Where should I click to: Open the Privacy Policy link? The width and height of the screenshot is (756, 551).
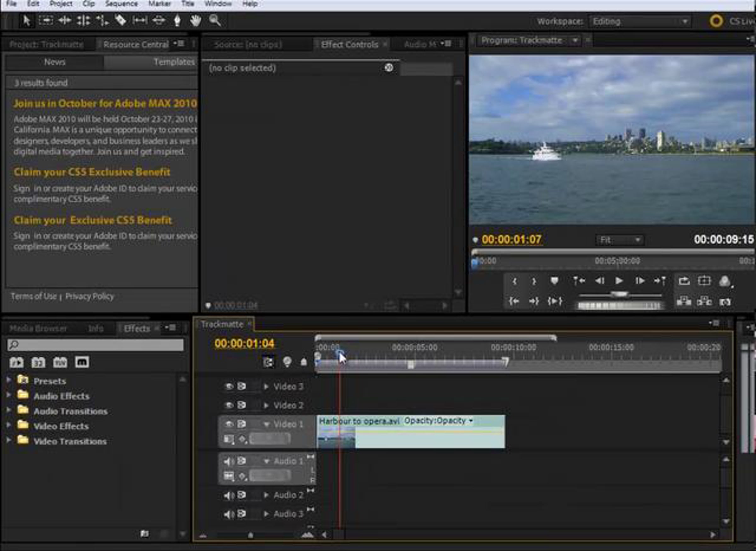90,296
